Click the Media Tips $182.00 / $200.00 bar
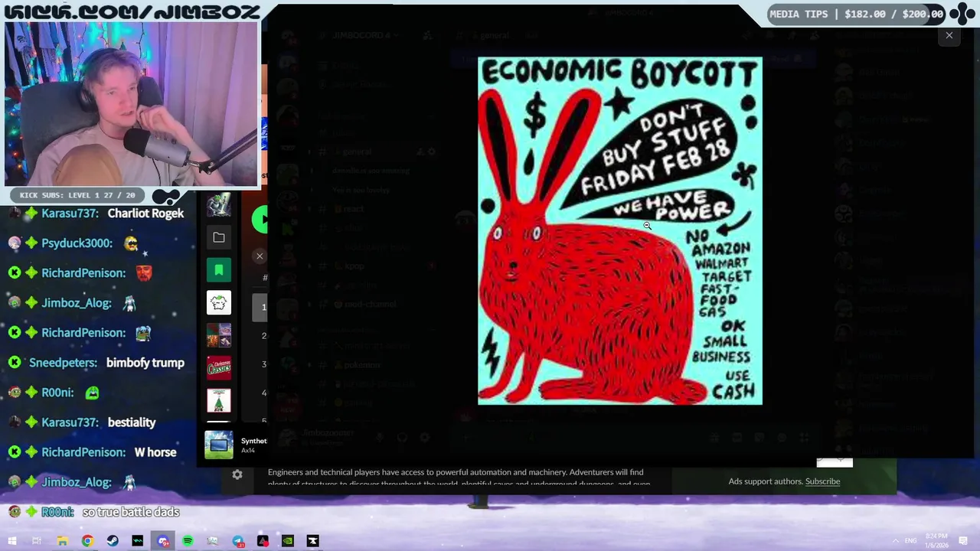The image size is (980, 551). [x=856, y=14]
